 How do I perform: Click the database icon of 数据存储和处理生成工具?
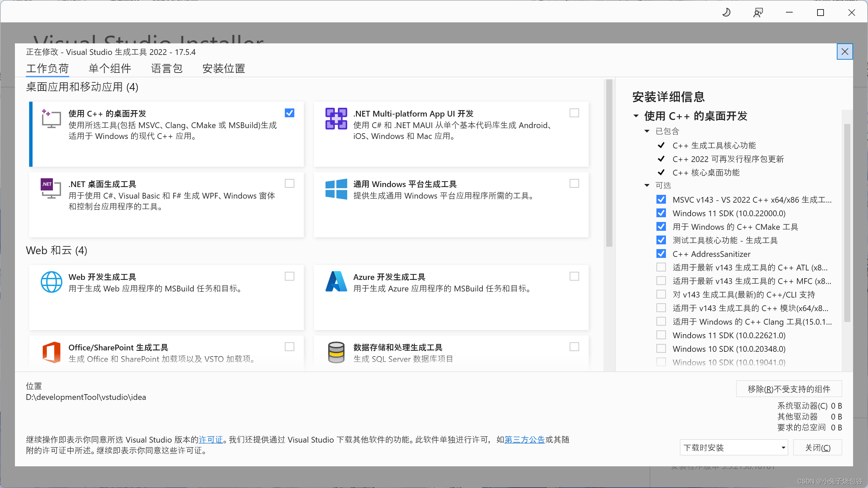click(336, 352)
